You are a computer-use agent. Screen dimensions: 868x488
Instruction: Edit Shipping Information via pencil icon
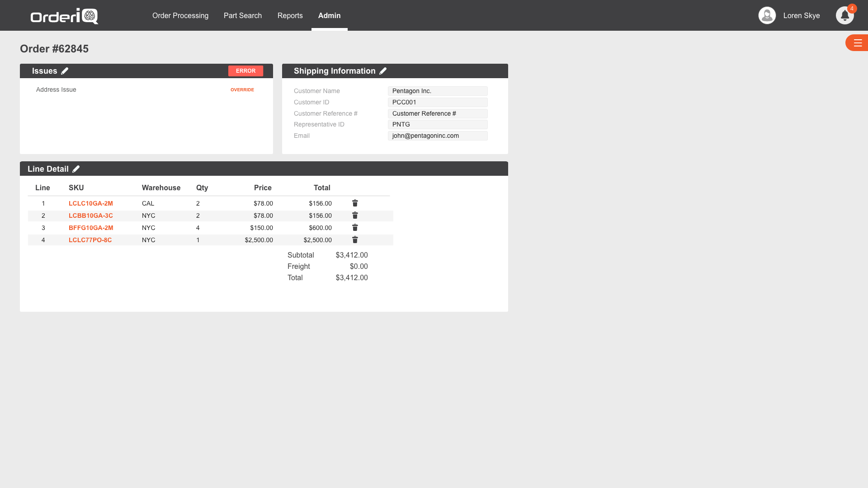383,71
